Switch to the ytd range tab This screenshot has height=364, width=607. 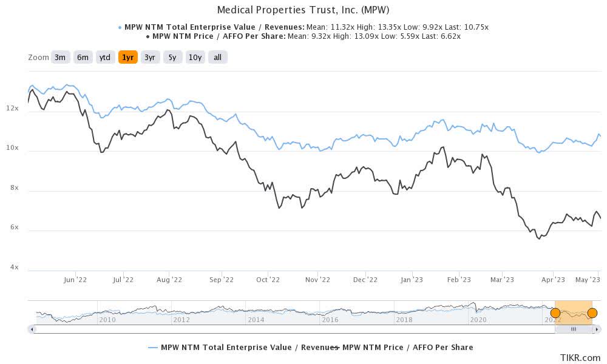pyautogui.click(x=104, y=57)
